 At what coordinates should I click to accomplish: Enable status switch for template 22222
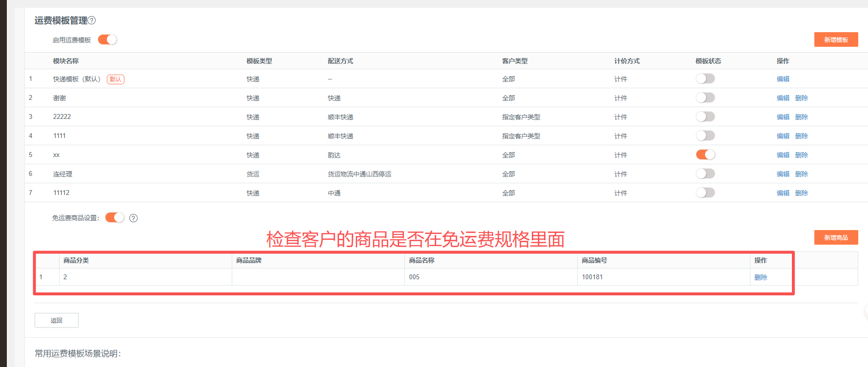[705, 116]
